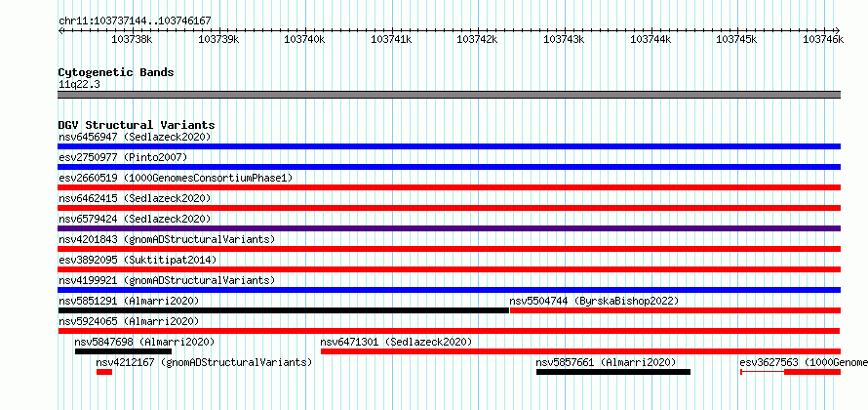This screenshot has height=410, width=868.
Task: Click the Cytogenetic Bands track title
Action: click(x=116, y=72)
